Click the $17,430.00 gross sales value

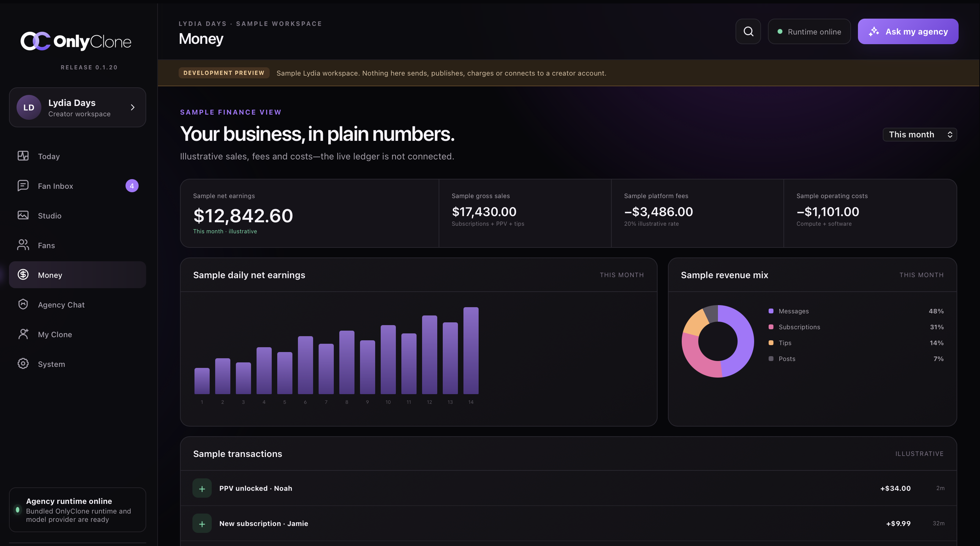tap(484, 212)
